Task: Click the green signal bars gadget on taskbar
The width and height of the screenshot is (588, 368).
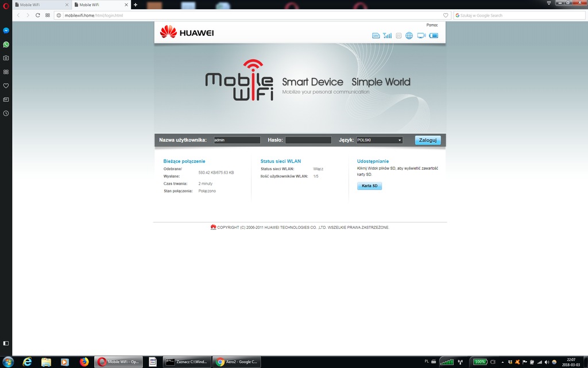Action: coord(447,362)
